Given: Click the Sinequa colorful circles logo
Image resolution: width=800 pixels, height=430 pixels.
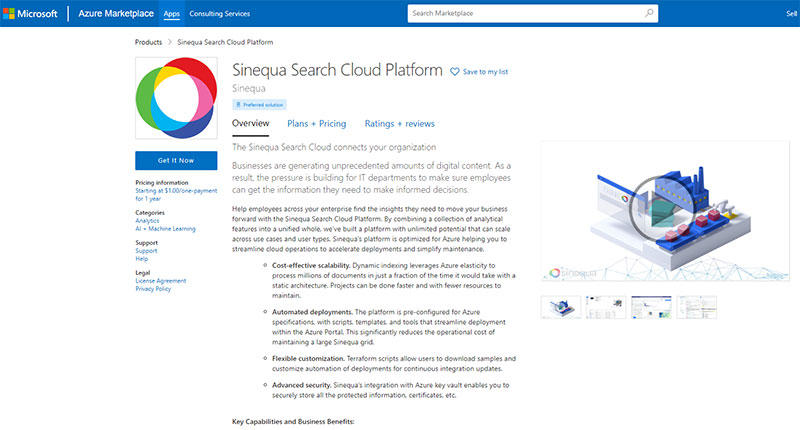Looking at the screenshot, I should pos(177,99).
